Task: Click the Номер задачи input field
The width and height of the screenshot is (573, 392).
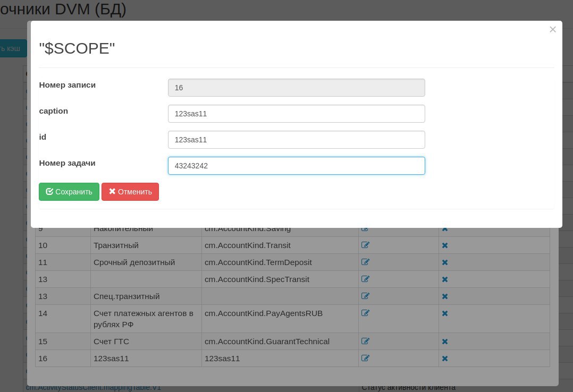Action: point(296,166)
